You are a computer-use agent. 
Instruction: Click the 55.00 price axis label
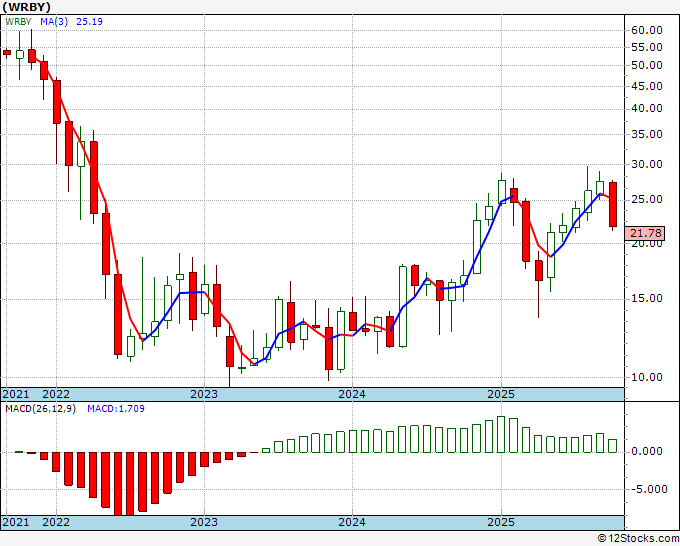pos(647,47)
